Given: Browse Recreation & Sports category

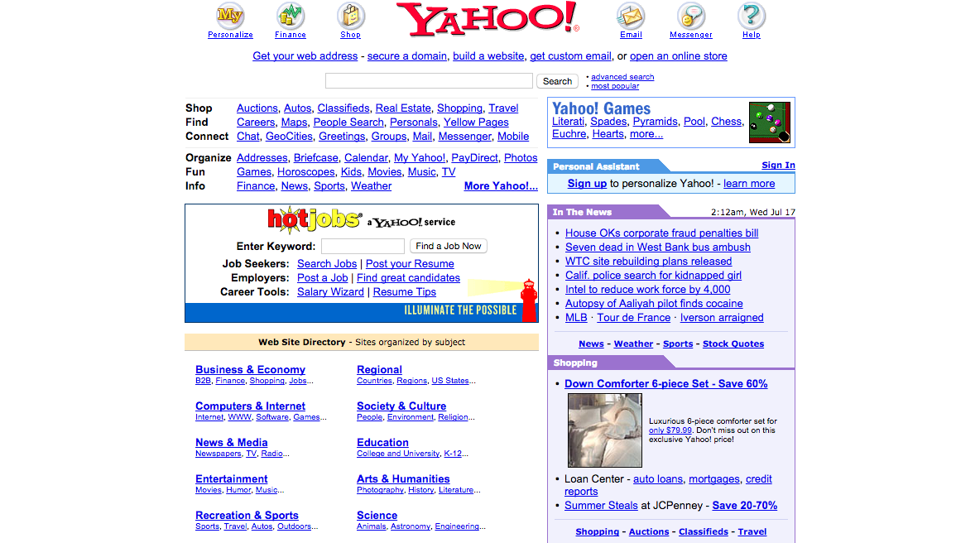Looking at the screenshot, I should [x=247, y=516].
